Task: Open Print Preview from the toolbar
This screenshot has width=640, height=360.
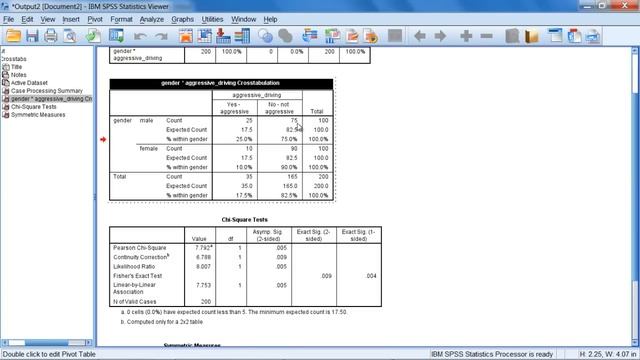Action: click(x=70, y=36)
